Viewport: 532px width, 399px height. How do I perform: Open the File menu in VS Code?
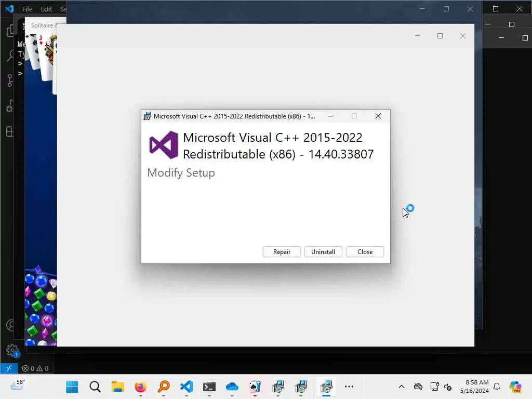(27, 9)
